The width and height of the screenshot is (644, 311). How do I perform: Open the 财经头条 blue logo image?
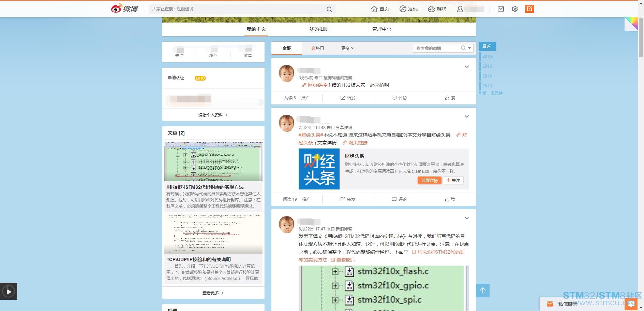tap(319, 169)
